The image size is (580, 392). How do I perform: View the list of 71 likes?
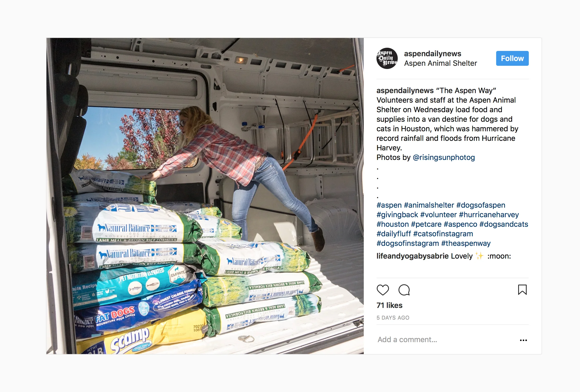389,306
